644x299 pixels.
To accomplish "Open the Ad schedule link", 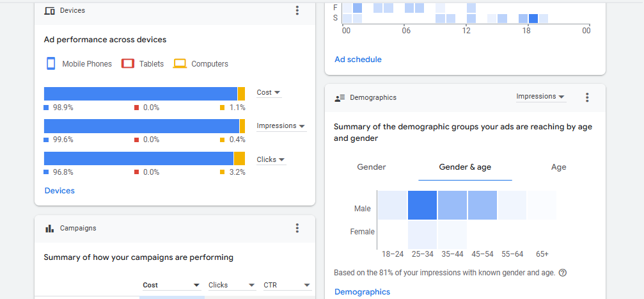I will tap(358, 60).
